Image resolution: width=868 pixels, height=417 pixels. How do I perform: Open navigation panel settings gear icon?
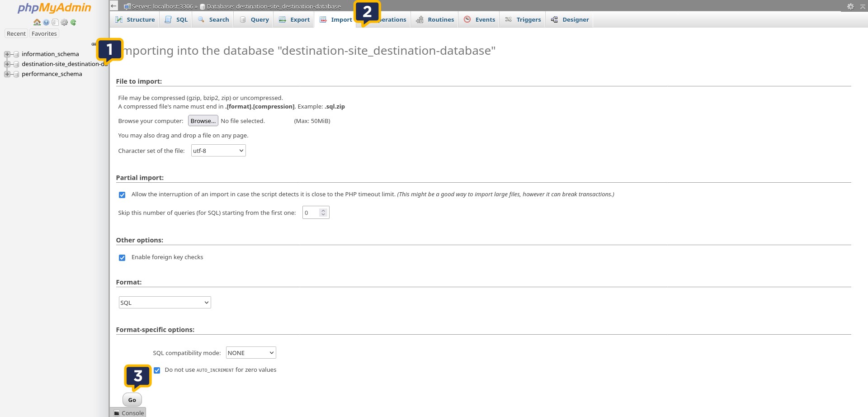(64, 22)
